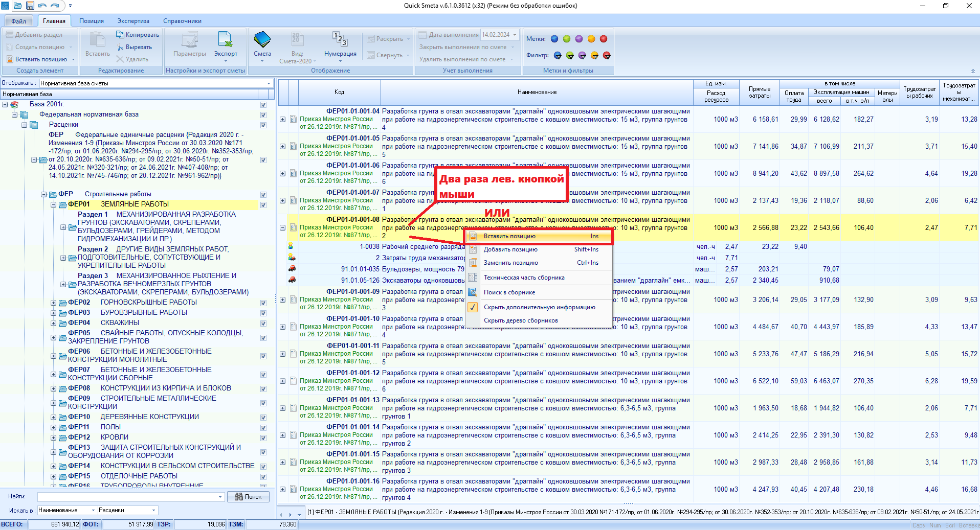Toggle the checkbox for ФЕР10 ДЕРЕВЯННЫЕ КОНСТРУКЦИИ

tap(263, 418)
